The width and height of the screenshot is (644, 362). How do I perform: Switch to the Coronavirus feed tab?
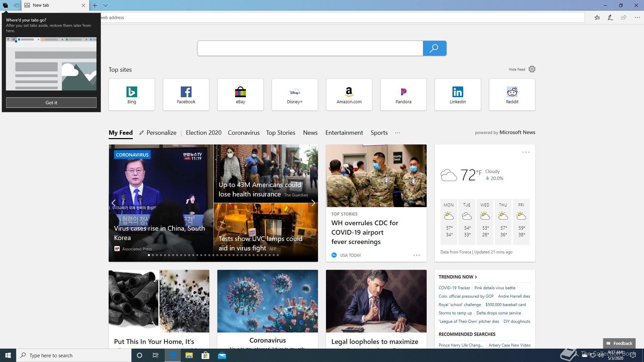[x=244, y=133]
